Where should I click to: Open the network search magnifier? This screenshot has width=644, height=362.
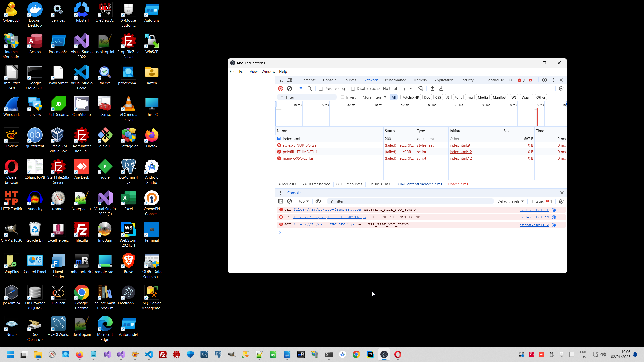[310, 88]
